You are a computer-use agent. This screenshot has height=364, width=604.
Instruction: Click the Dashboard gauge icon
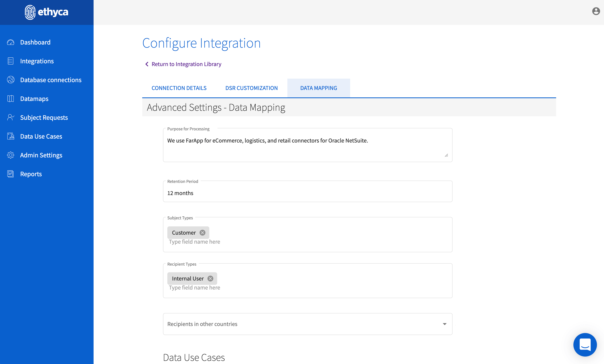(x=11, y=42)
